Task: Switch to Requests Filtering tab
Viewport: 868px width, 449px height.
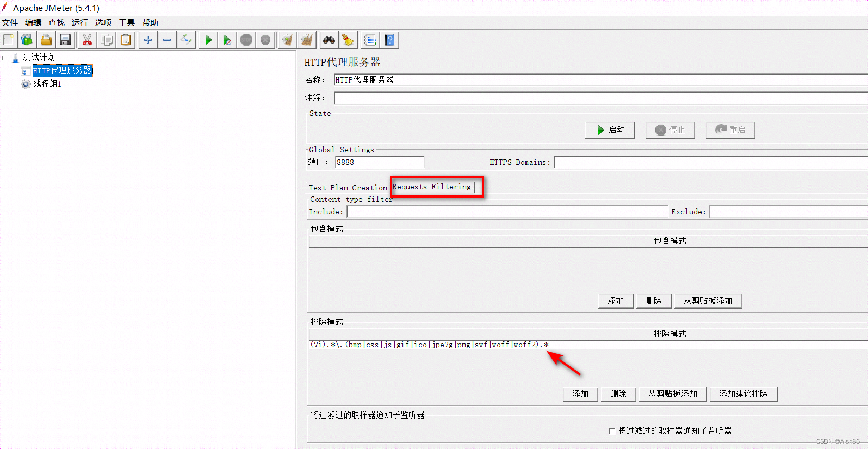Action: pyautogui.click(x=432, y=187)
